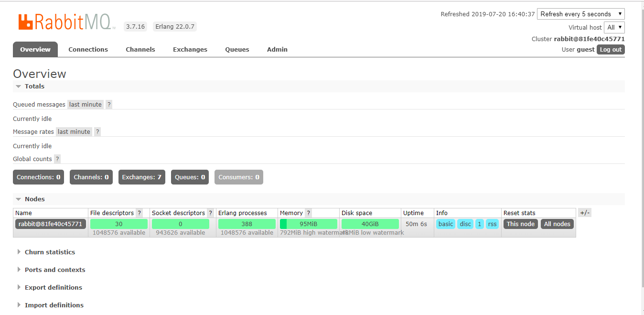Change Queued messages last minute time range
644x315 pixels.
(x=86, y=105)
